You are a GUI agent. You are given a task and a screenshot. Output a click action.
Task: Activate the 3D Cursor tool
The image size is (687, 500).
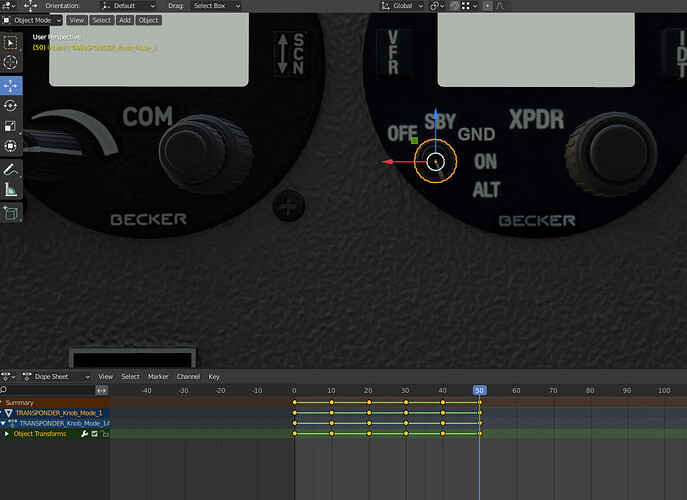(x=10, y=63)
